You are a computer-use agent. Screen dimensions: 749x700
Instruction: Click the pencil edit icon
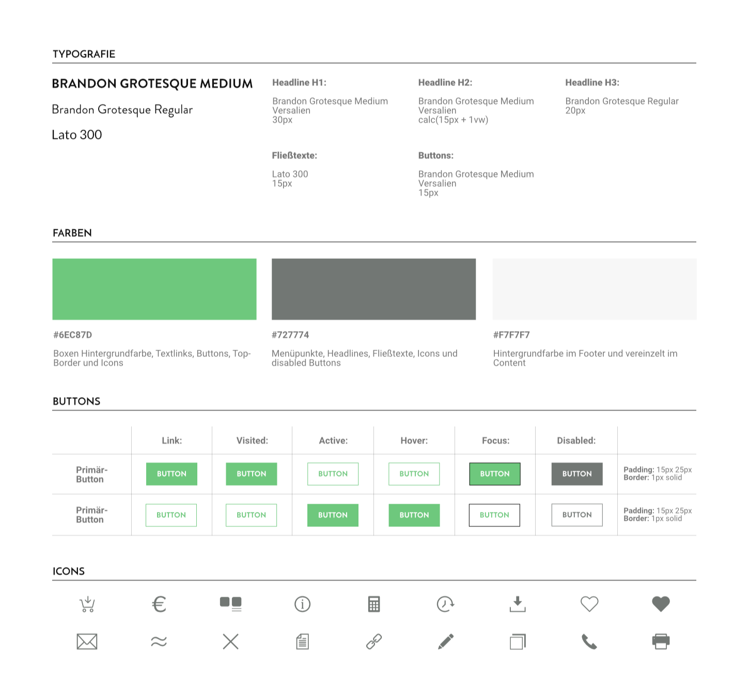[x=446, y=642]
